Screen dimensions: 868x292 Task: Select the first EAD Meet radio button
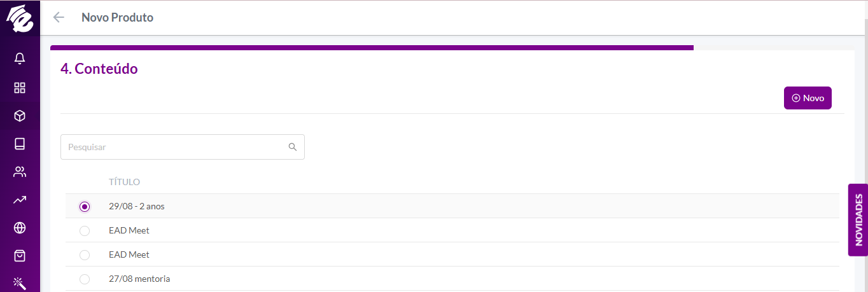point(85,230)
